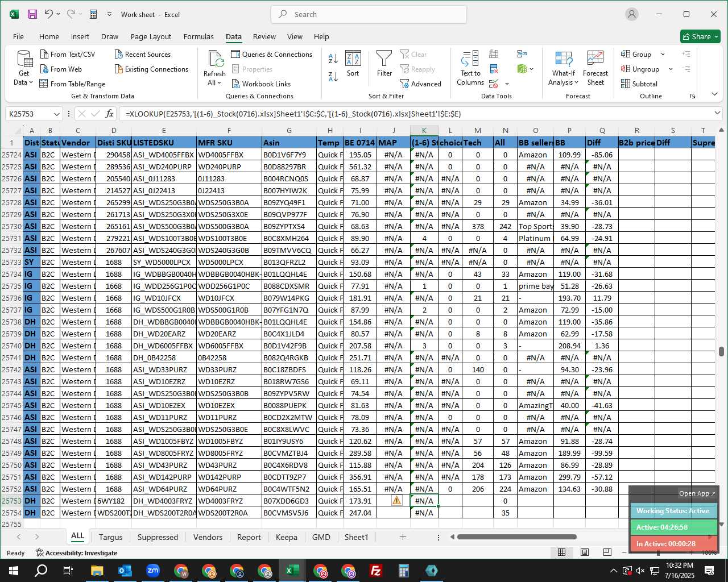The width and height of the screenshot is (728, 582).
Task: Click in the Search box
Action: pos(369,14)
